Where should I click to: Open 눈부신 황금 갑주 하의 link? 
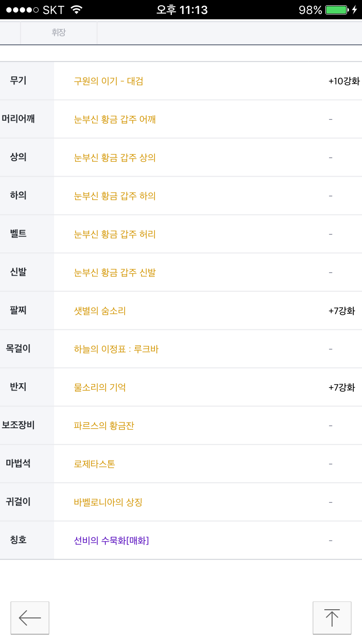click(x=114, y=196)
